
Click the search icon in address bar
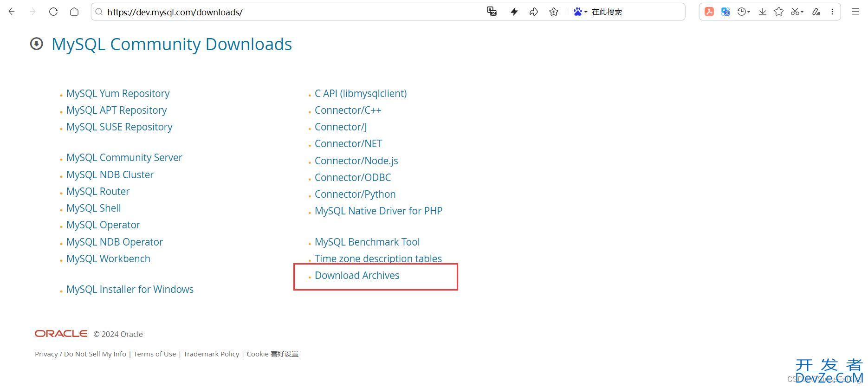pos(99,12)
